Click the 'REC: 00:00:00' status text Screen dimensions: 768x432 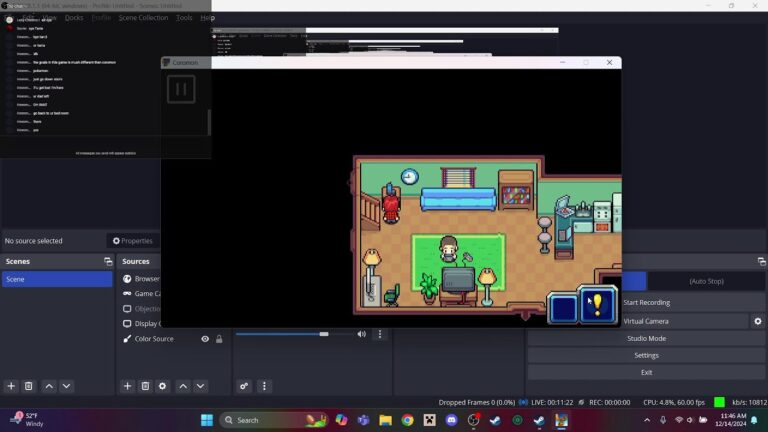coord(609,403)
